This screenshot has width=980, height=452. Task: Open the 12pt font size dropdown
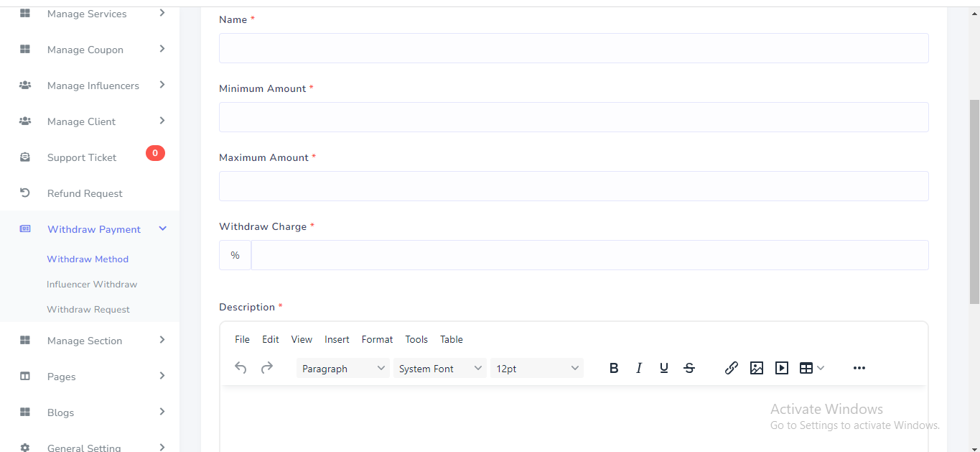click(x=537, y=369)
